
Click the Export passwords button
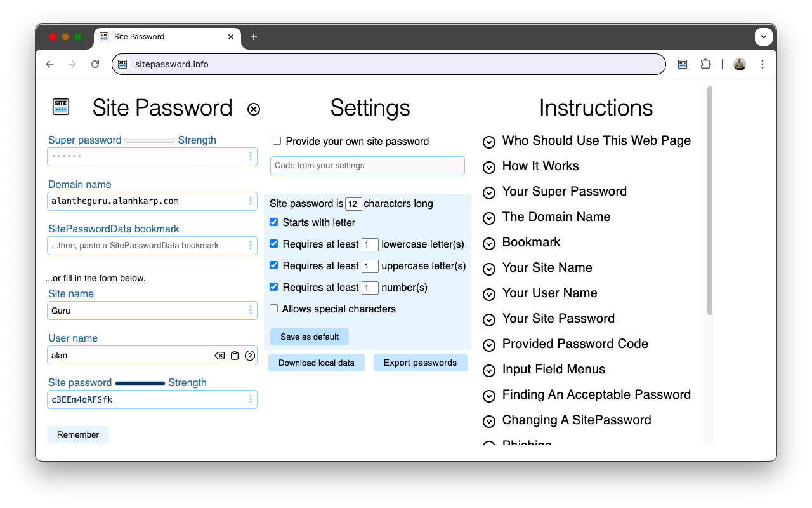420,363
